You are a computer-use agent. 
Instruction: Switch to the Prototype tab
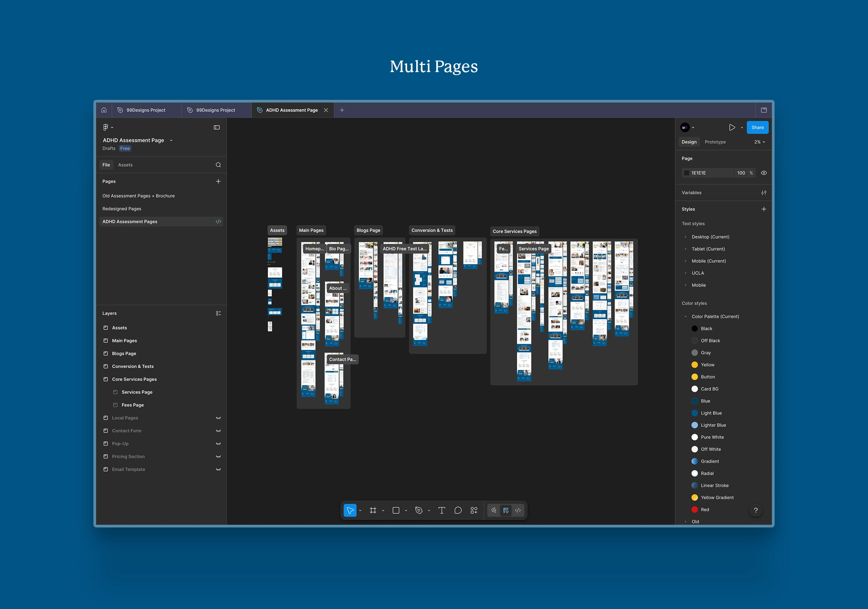(x=715, y=142)
